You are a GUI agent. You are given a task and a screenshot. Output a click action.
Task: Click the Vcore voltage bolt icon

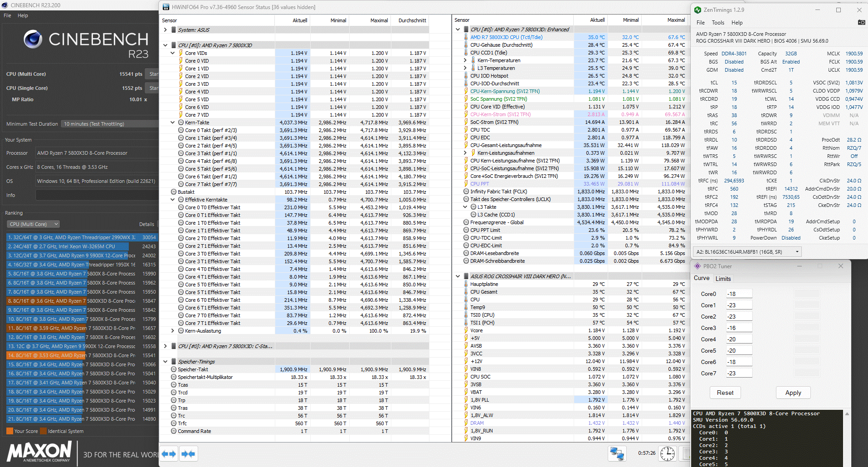tap(466, 330)
